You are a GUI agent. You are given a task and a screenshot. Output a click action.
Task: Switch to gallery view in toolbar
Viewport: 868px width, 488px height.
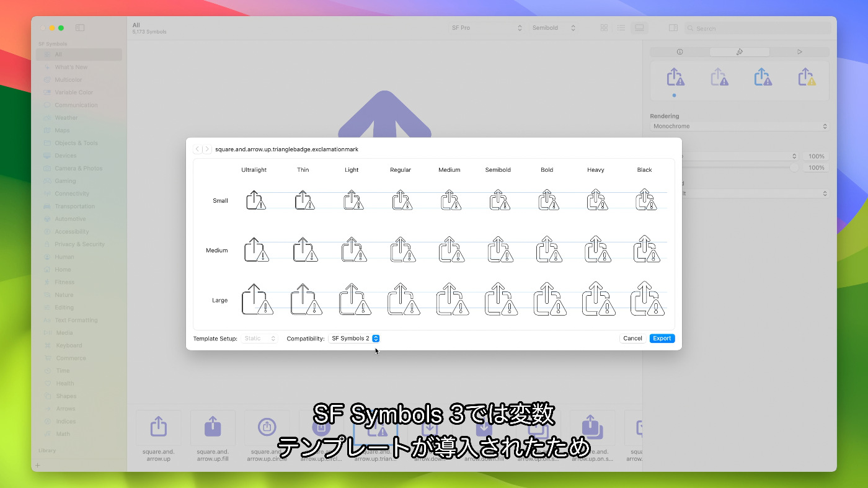639,28
